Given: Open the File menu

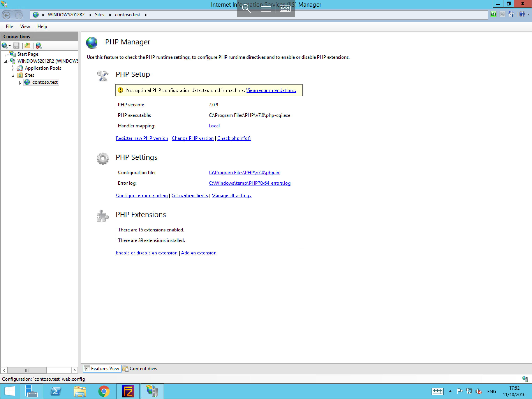Looking at the screenshot, I should point(9,26).
